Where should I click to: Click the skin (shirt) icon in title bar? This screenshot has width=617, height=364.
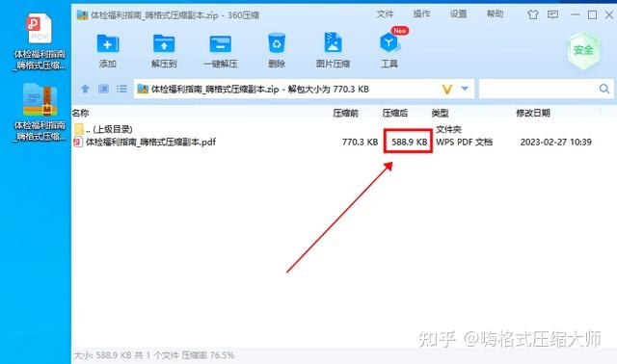[533, 15]
